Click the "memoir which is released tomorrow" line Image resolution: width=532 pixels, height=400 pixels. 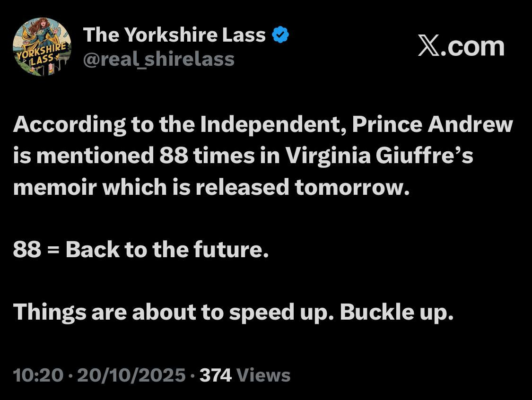[210, 188]
